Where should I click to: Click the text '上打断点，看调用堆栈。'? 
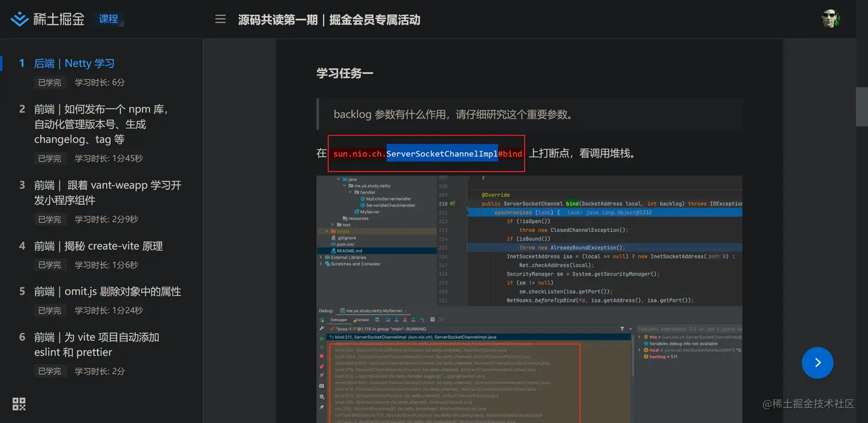point(582,154)
